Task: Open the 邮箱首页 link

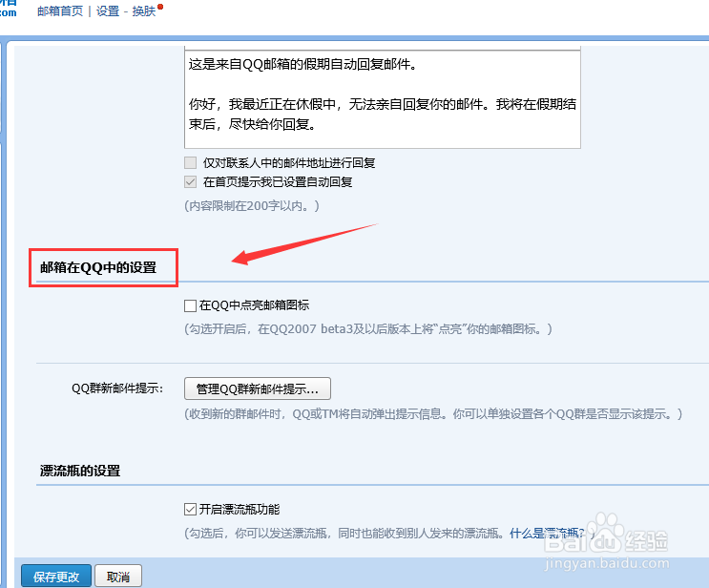Action: (60, 10)
